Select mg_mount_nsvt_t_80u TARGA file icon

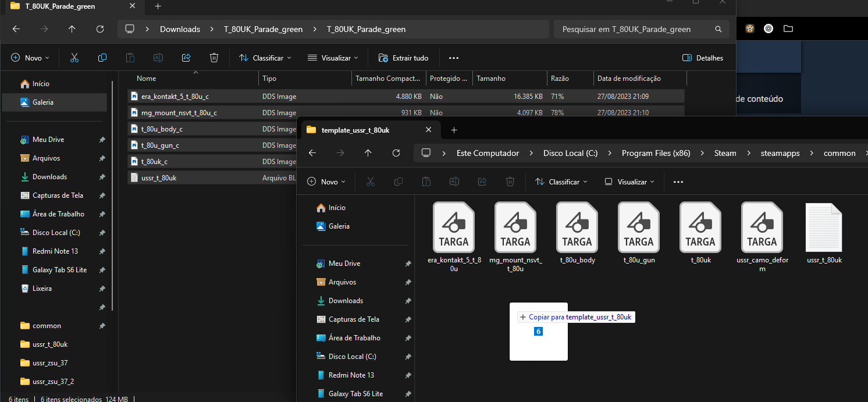(515, 227)
